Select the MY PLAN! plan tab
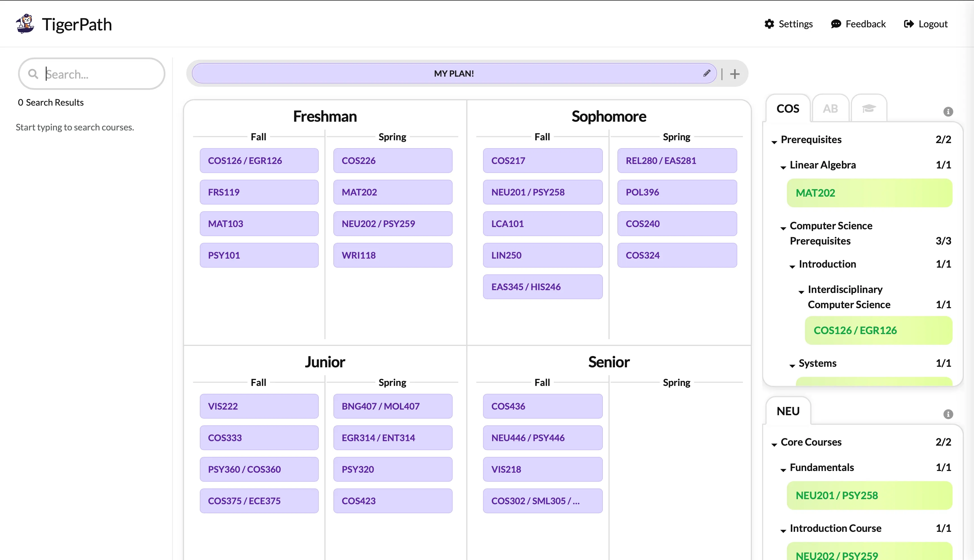 (x=454, y=73)
